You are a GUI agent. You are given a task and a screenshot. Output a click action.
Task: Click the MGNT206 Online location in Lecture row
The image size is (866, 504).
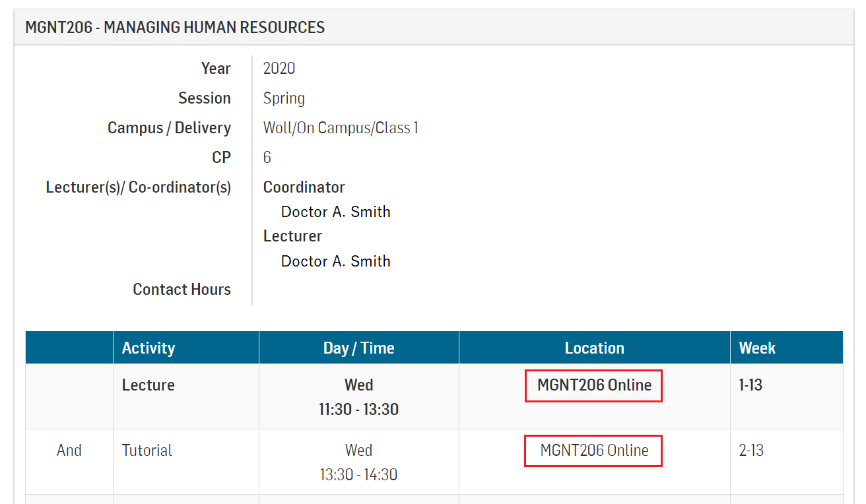594,385
